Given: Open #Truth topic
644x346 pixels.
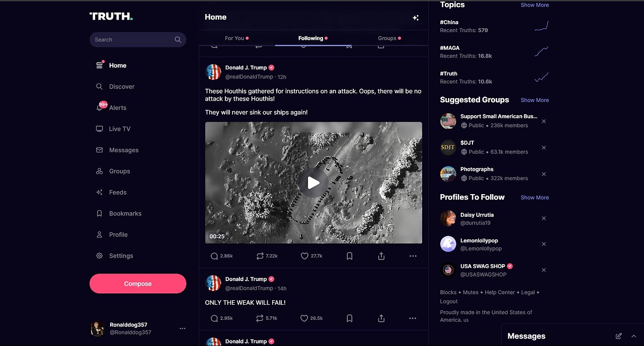Looking at the screenshot, I should [x=449, y=73].
